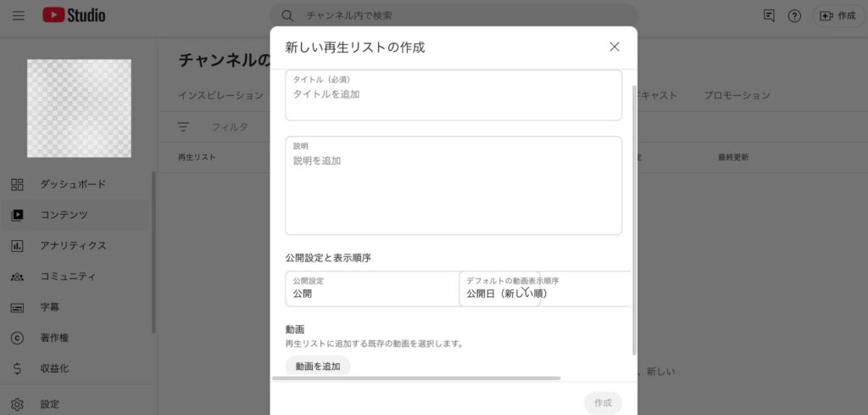Click the dialog horizontal scrollbar
Viewport: 868px width, 415px height.
[x=415, y=378]
